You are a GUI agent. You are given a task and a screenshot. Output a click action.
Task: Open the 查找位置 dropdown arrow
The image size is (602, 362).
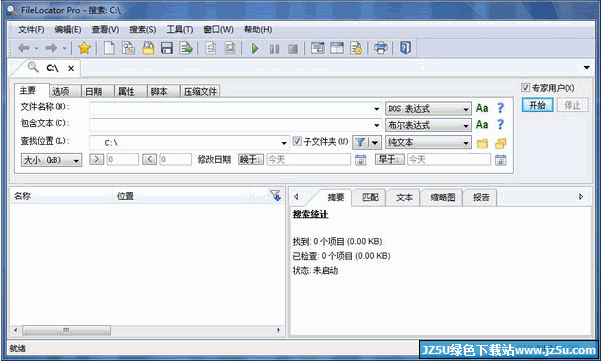click(x=284, y=143)
